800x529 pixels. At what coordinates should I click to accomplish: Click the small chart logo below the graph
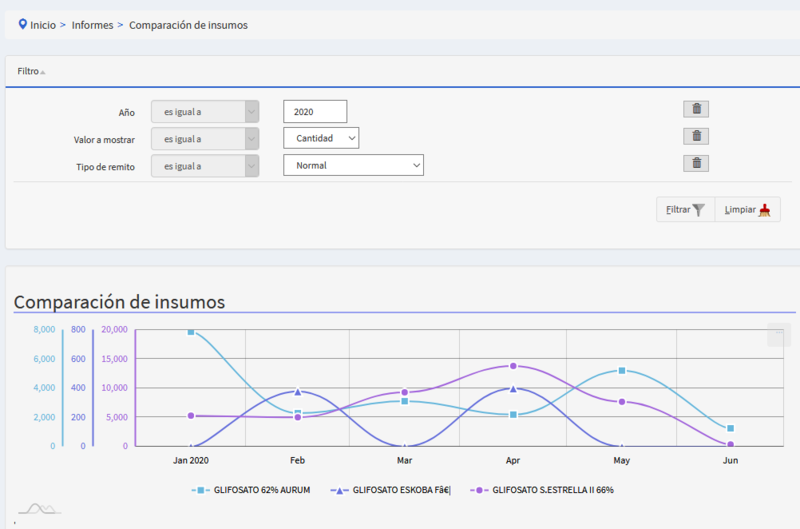(x=39, y=509)
